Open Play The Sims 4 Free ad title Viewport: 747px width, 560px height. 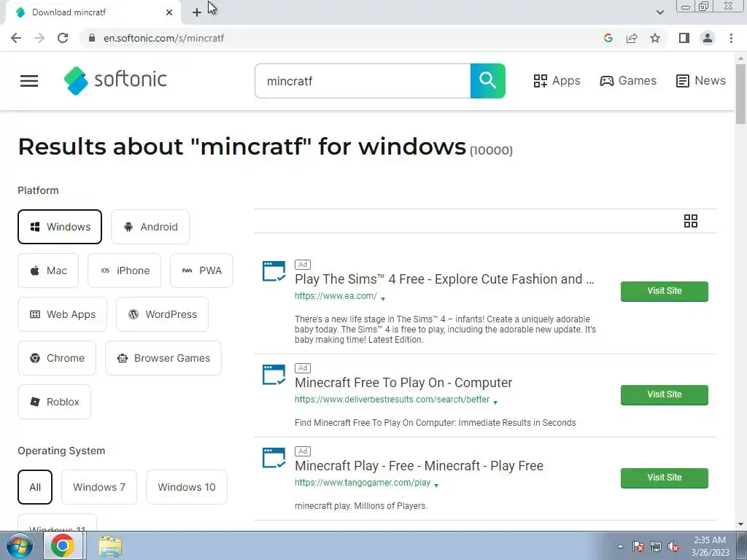point(444,279)
